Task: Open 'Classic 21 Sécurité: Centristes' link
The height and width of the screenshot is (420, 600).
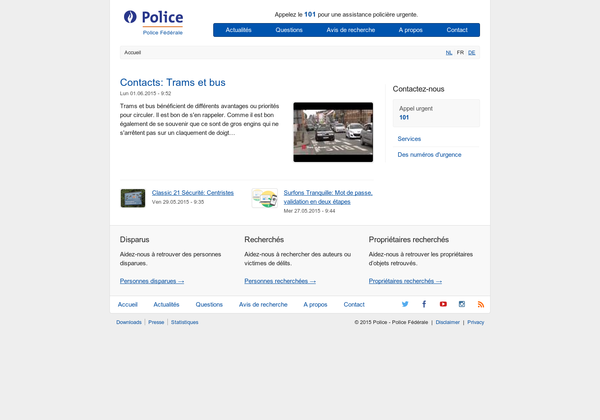Action: click(192, 193)
